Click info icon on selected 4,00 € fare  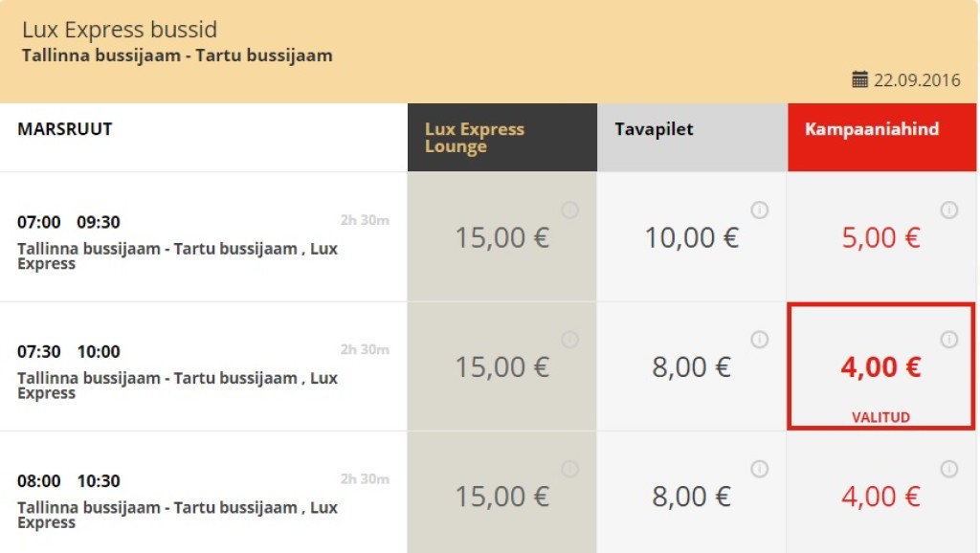tap(949, 340)
